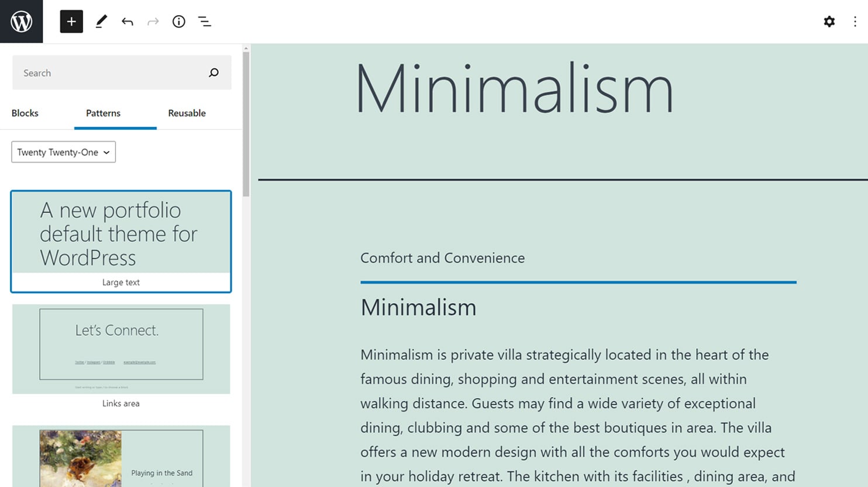Select the Patterns tab
This screenshot has width=868, height=487.
tap(103, 113)
